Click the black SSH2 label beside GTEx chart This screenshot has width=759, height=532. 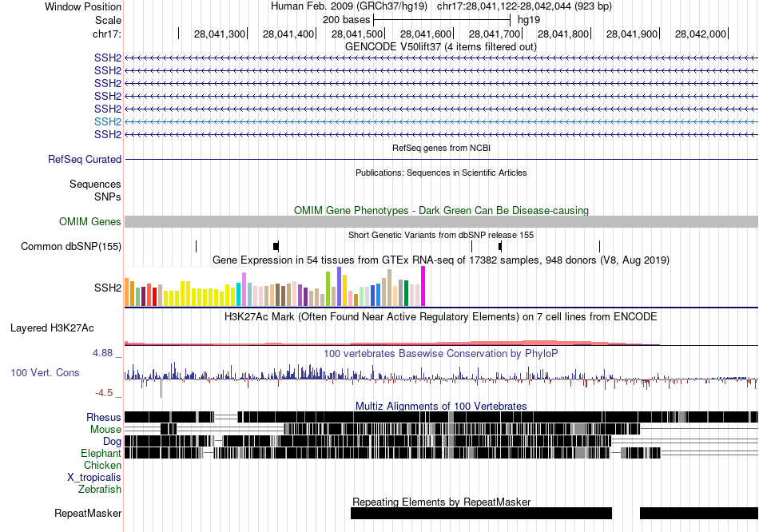(x=108, y=288)
